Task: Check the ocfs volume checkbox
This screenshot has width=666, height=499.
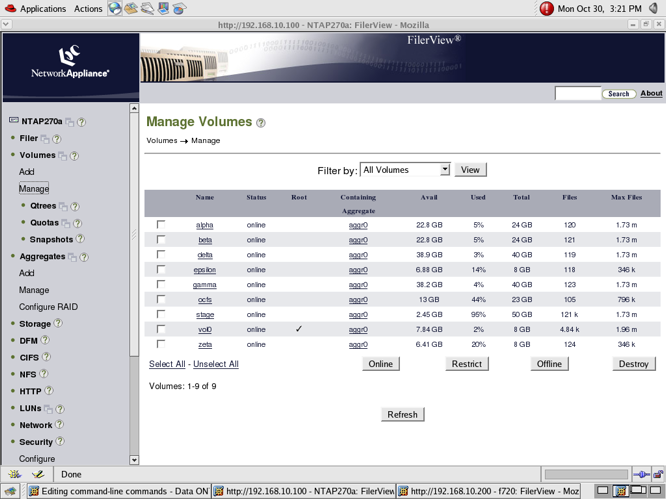Action: [x=161, y=299]
